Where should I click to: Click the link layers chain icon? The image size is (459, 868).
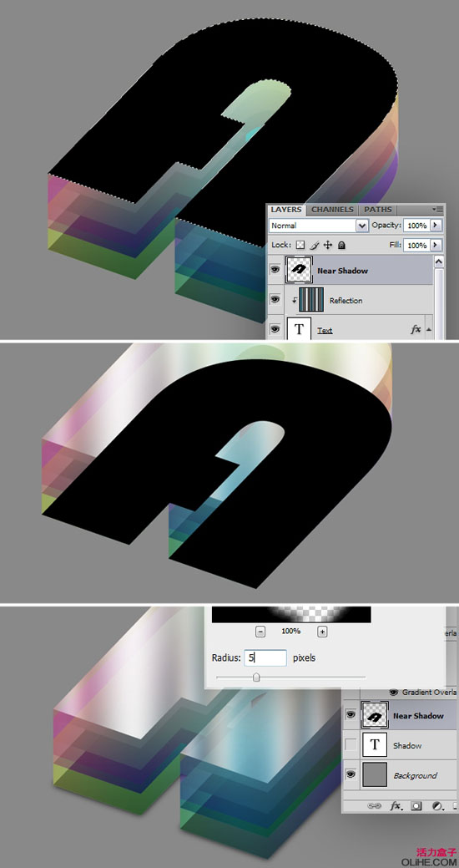click(375, 806)
